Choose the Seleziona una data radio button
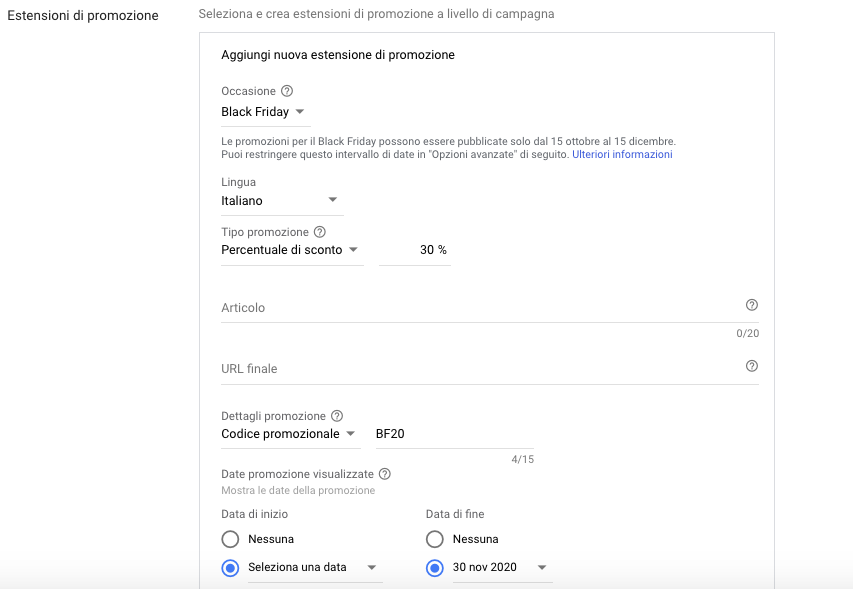The width and height of the screenshot is (853, 589). [230, 568]
